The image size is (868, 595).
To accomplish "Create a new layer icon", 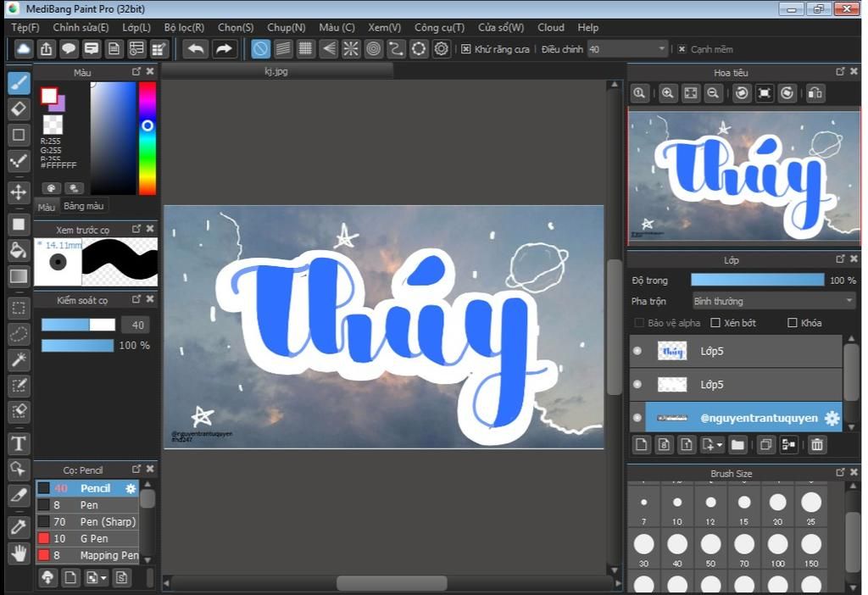I will click(642, 444).
